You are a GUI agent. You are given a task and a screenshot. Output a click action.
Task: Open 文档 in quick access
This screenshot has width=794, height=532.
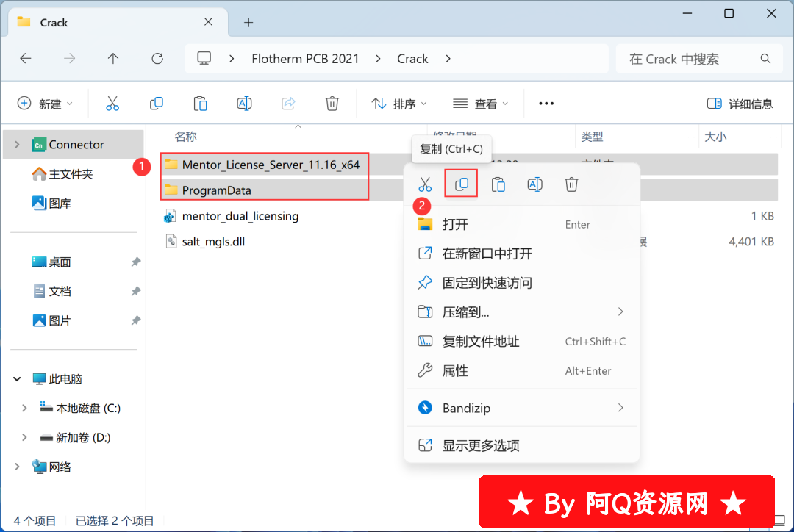(60, 292)
